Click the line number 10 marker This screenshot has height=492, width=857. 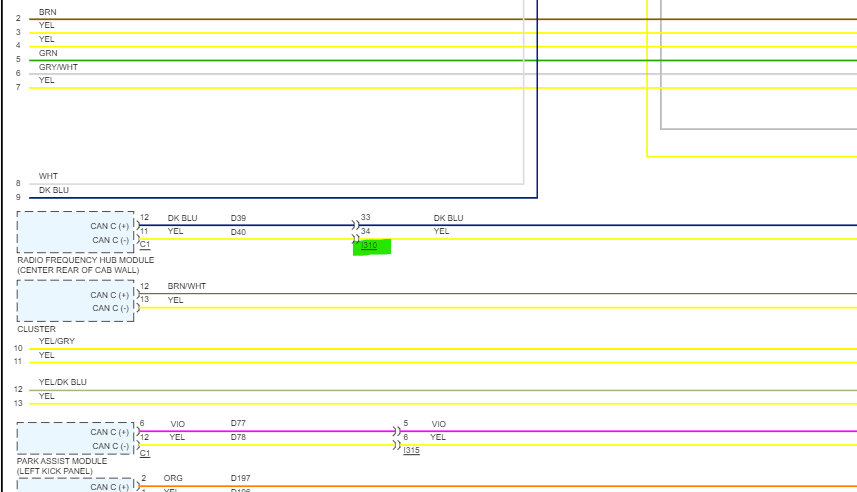(18, 348)
